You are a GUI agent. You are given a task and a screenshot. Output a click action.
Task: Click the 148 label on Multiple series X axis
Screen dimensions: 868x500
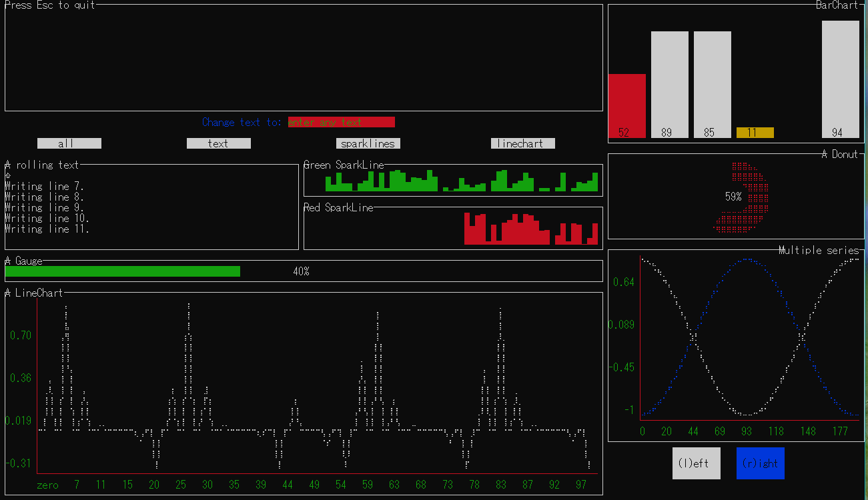point(808,431)
